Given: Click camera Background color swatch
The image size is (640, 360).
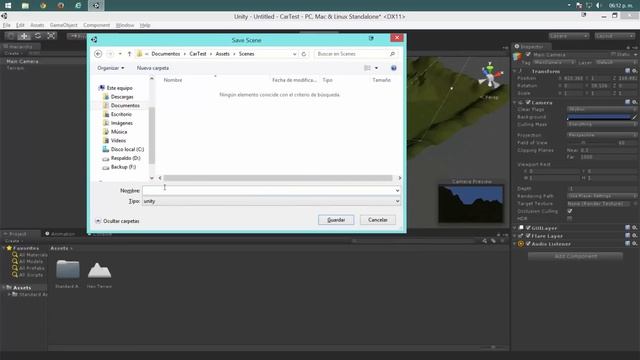Looking at the screenshot, I should (x=599, y=117).
